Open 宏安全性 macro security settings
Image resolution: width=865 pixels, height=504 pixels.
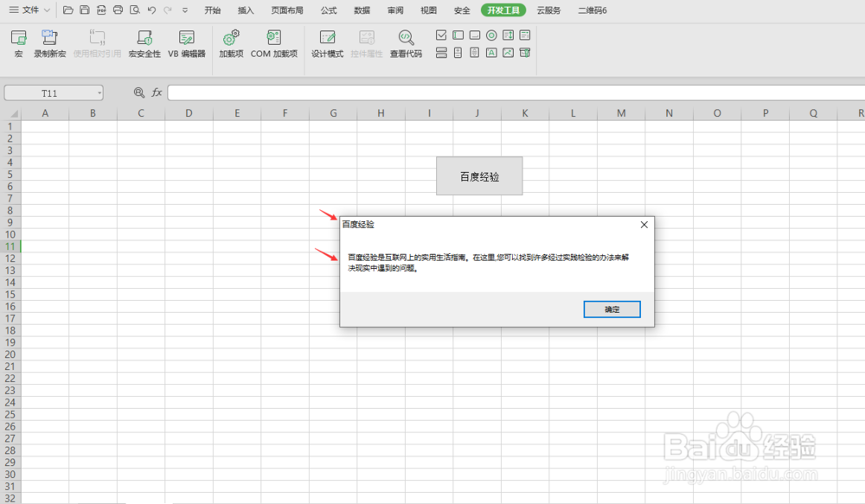[x=144, y=43]
